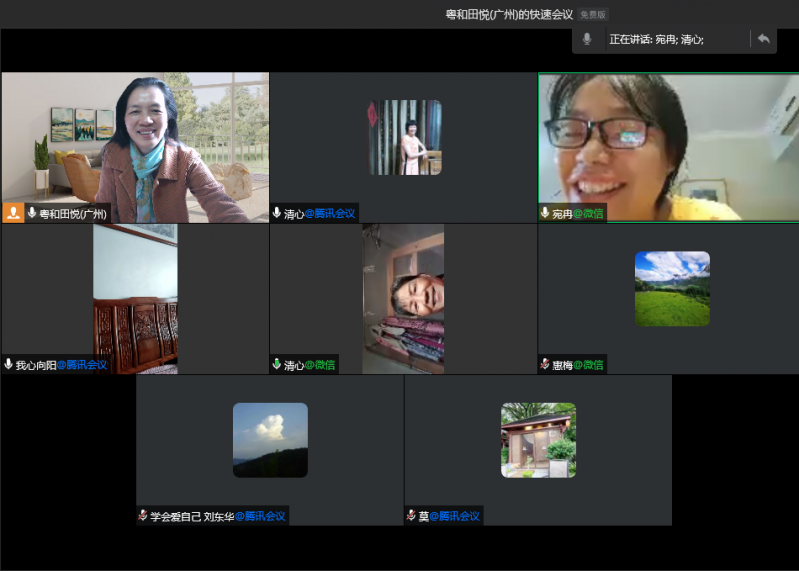Viewport: 799px width, 571px height.
Task: Click the microphone icon in the speaking bar
Action: click(x=587, y=39)
